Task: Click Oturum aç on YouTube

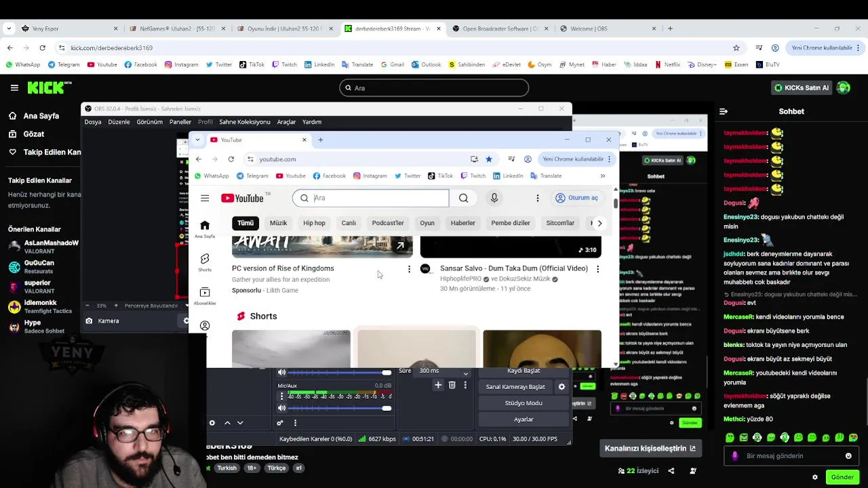Action: 577,198
